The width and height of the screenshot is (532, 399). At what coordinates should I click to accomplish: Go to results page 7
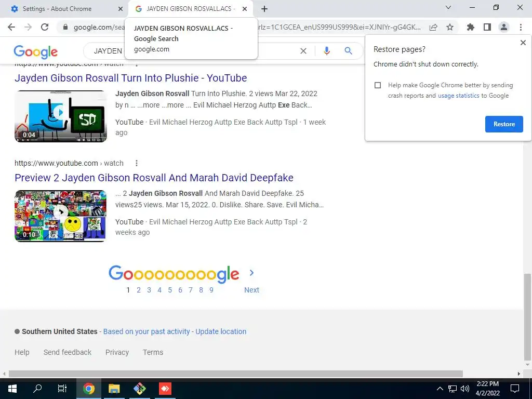pos(191,290)
